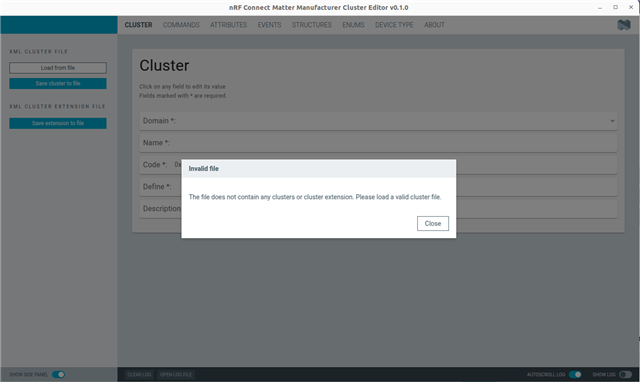
Task: Switch to the Cluster tab
Action: pos(138,25)
